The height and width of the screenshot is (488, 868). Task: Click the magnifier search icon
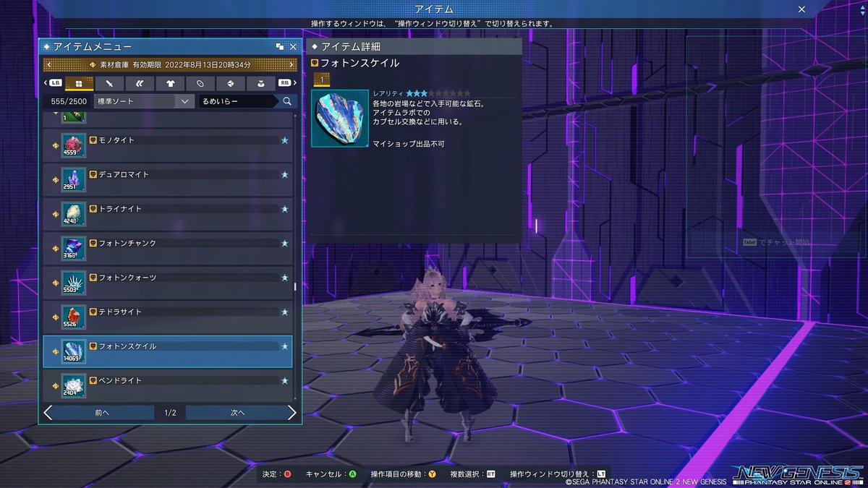tap(287, 102)
